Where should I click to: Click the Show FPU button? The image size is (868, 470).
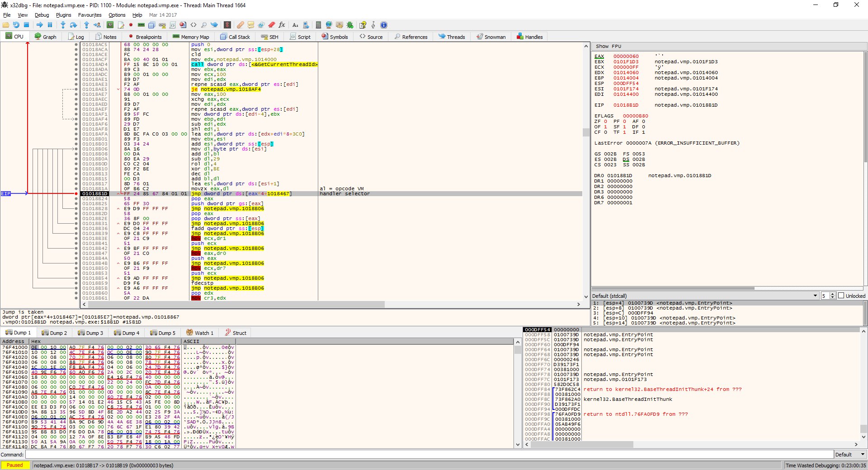tap(608, 46)
